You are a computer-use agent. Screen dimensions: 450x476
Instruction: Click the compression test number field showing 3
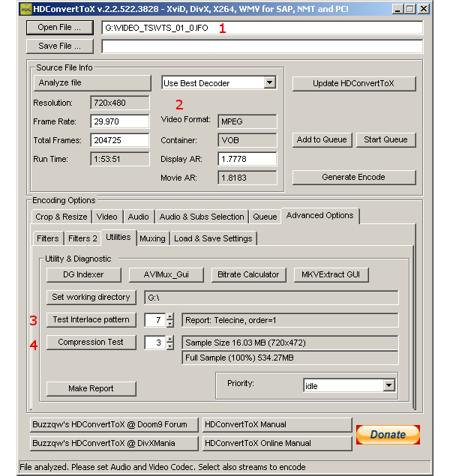tap(155, 343)
